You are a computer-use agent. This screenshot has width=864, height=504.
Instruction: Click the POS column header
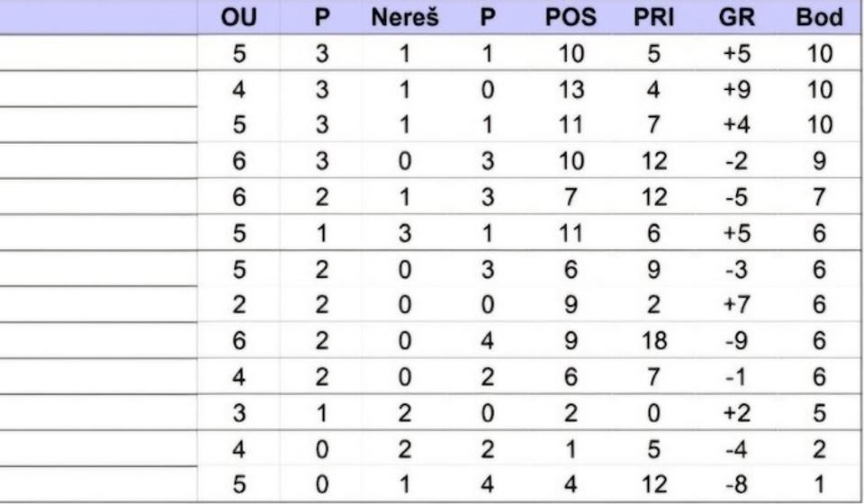click(x=570, y=18)
